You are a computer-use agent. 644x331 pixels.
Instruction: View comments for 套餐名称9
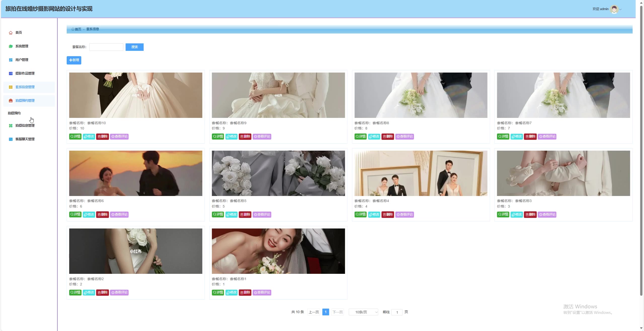[x=262, y=137]
